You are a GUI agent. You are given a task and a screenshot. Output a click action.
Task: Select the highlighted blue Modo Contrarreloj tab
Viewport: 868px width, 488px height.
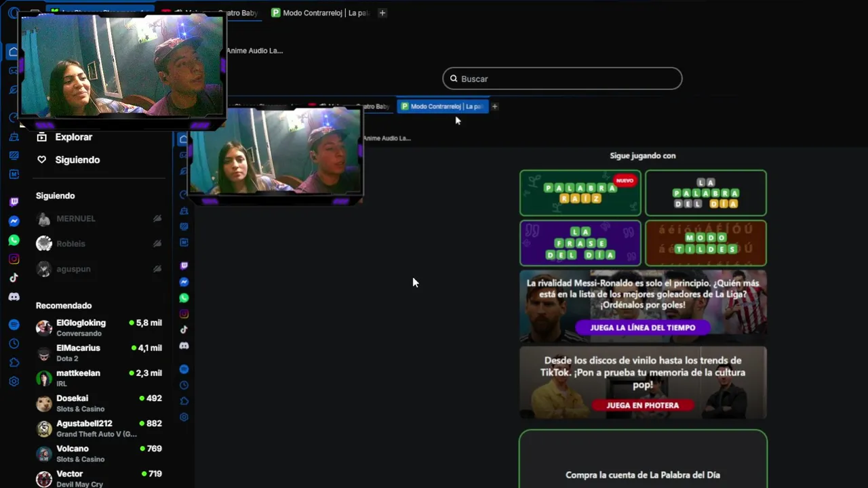coord(442,106)
